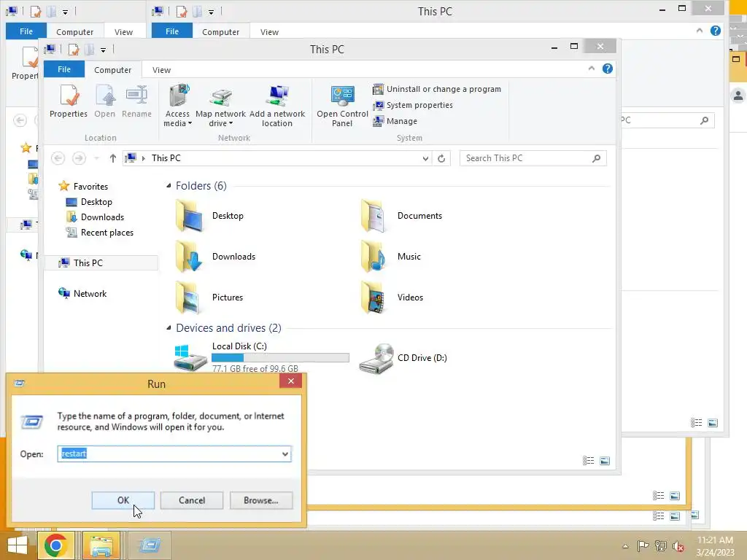Select Desktop under Favorites

(96, 202)
